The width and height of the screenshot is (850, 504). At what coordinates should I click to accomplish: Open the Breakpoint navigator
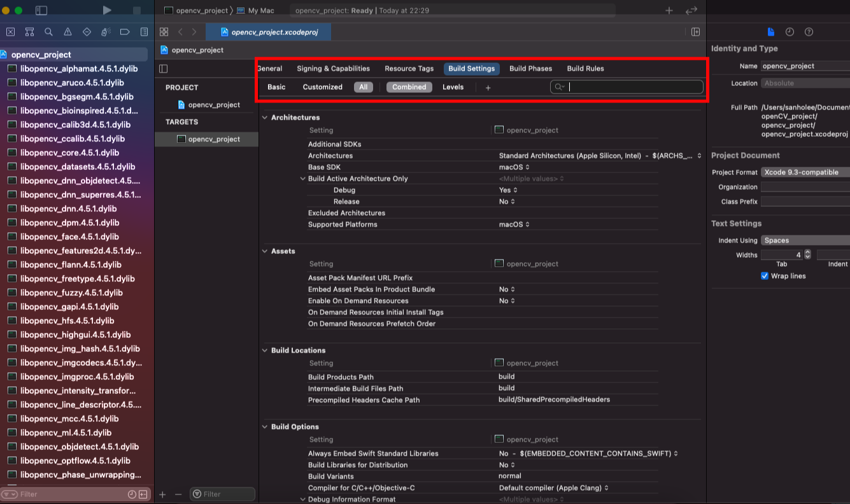click(125, 32)
